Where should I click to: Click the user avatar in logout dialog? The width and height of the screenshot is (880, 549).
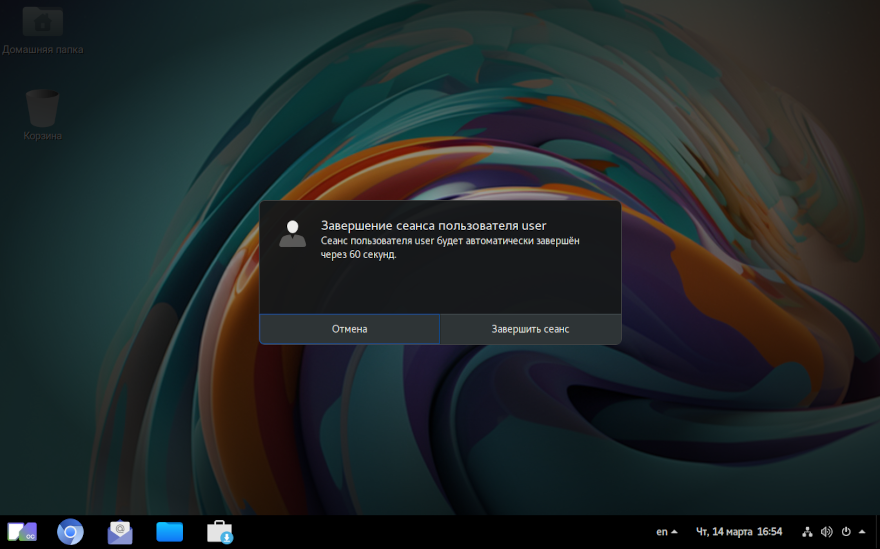tap(292, 233)
